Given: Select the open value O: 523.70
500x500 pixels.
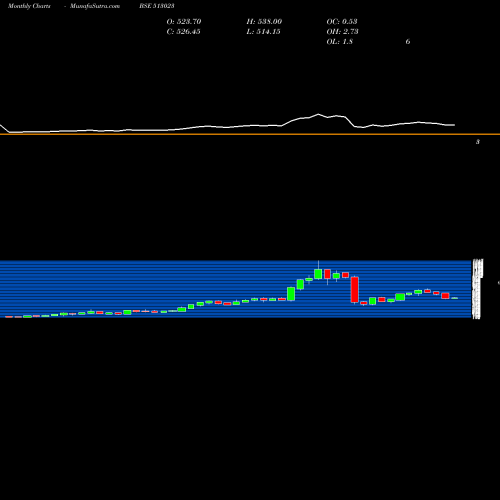Looking at the screenshot, I should pyautogui.click(x=184, y=22).
